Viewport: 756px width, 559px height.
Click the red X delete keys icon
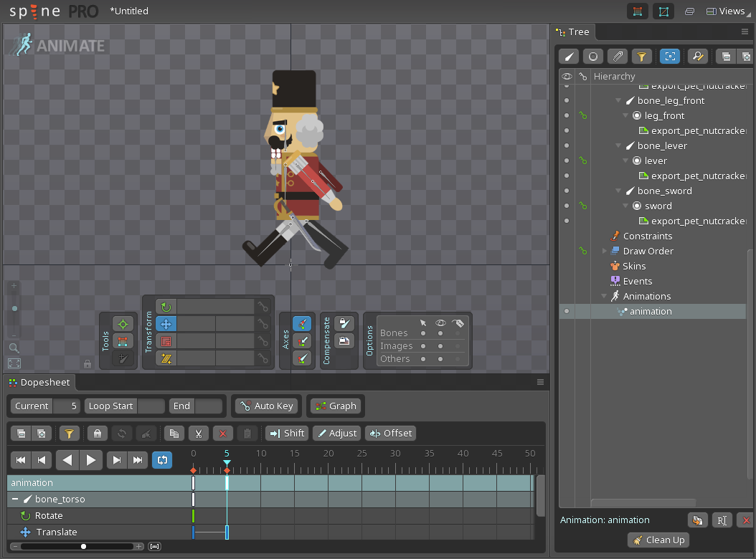[222, 433]
